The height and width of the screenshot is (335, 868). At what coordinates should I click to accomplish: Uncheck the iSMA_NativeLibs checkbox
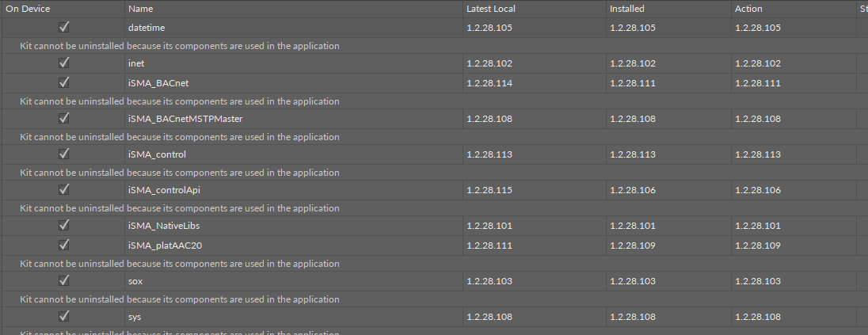tap(64, 225)
